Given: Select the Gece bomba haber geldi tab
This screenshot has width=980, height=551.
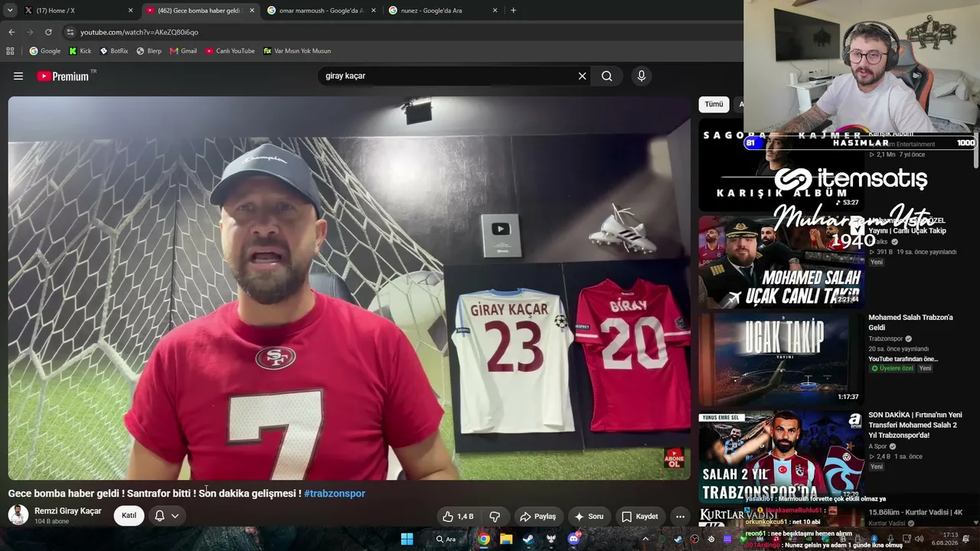Looking at the screenshot, I should tap(200, 11).
